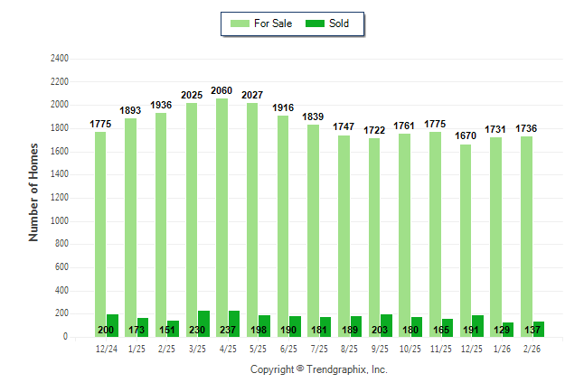This screenshot has width=584, height=392.
Task: Click the 7/25 x-axis month label
Action: pyautogui.click(x=319, y=348)
